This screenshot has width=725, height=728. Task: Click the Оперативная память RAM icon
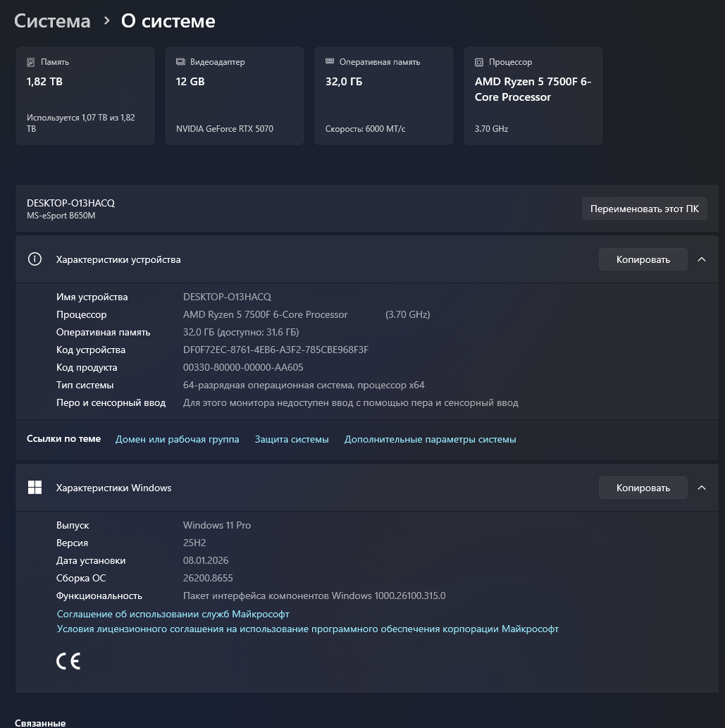pyautogui.click(x=330, y=61)
